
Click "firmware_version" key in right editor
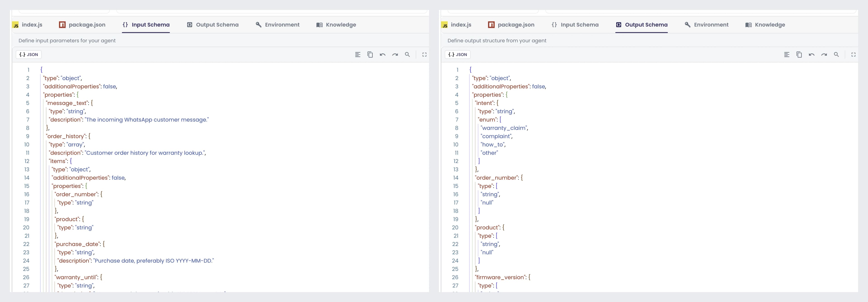(x=500, y=277)
